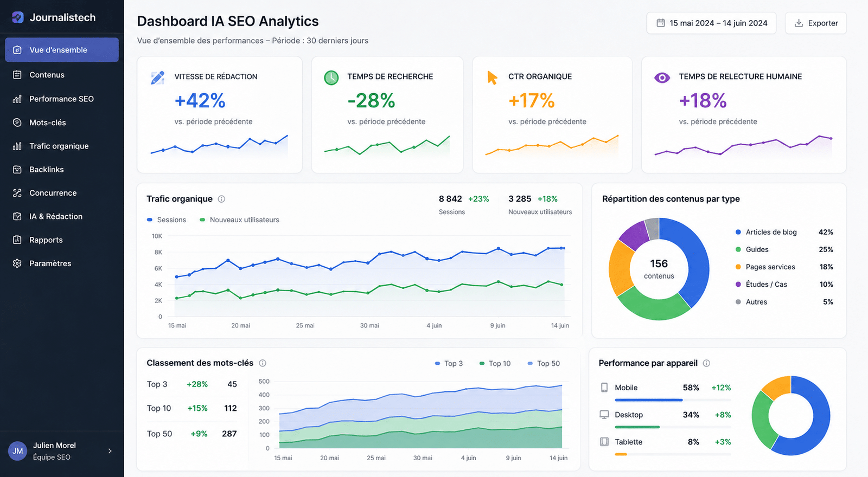Click the Julien Morel profile name
The width and height of the screenshot is (868, 477).
54,446
